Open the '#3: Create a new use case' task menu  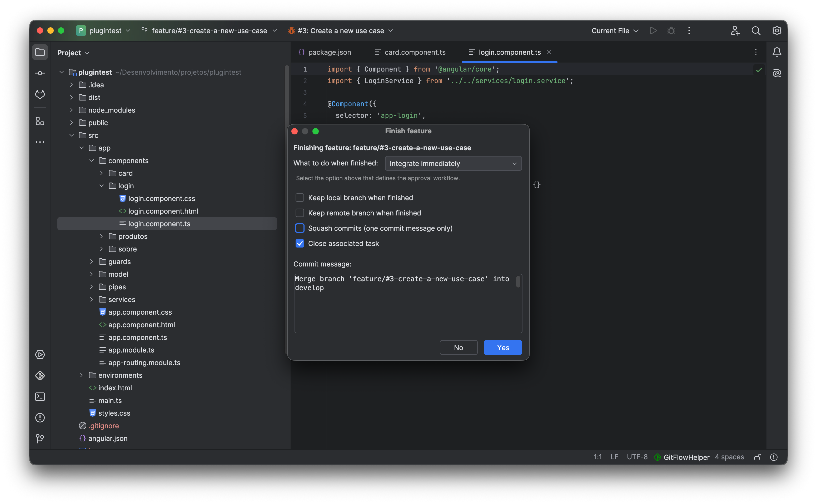pos(341,31)
